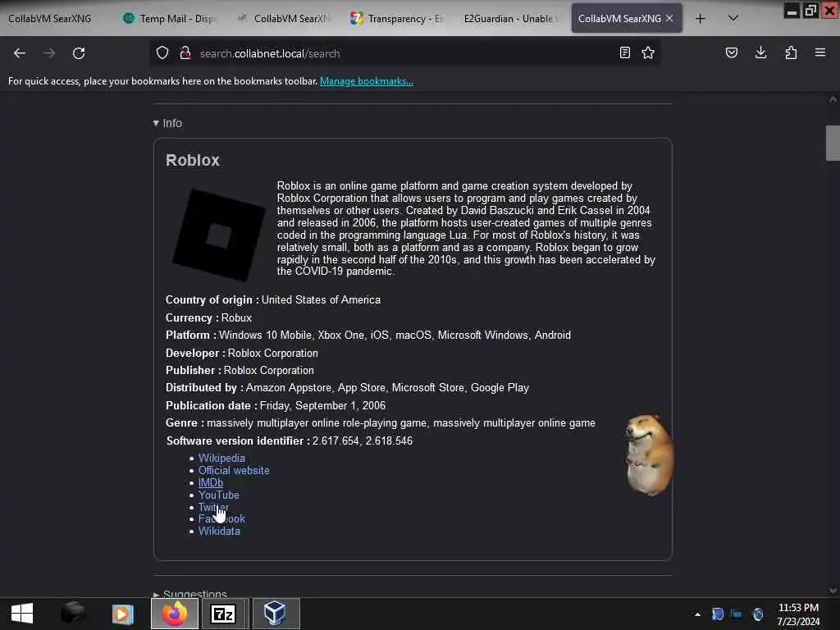Click the 'Friday, September 1, 2006' date
The width and height of the screenshot is (840, 630).
tap(322, 405)
